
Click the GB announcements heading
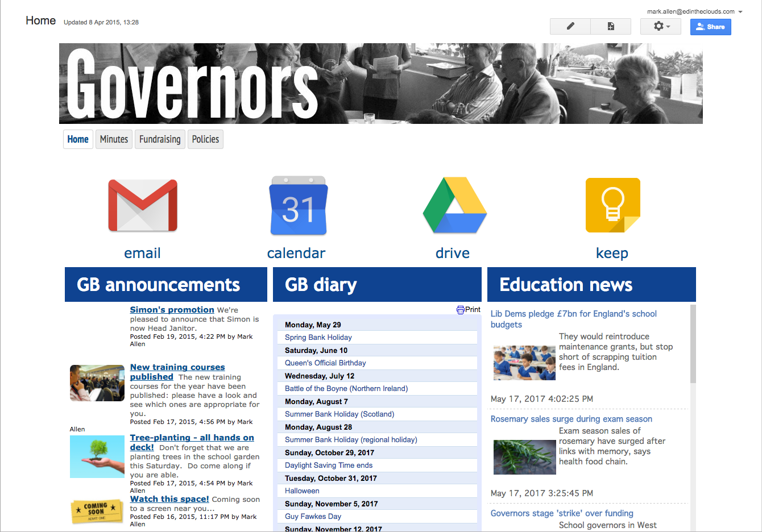158,285
